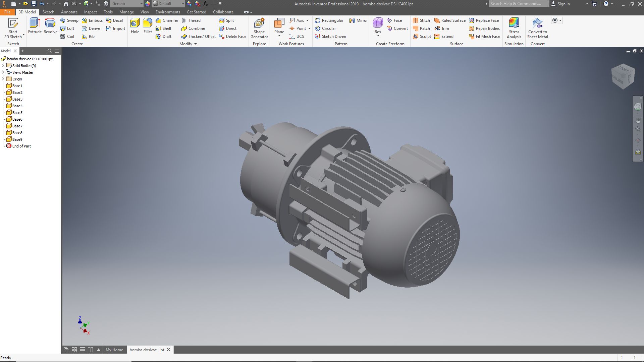The width and height of the screenshot is (644, 362).
Task: Apply the Fillet tool
Action: (148, 26)
